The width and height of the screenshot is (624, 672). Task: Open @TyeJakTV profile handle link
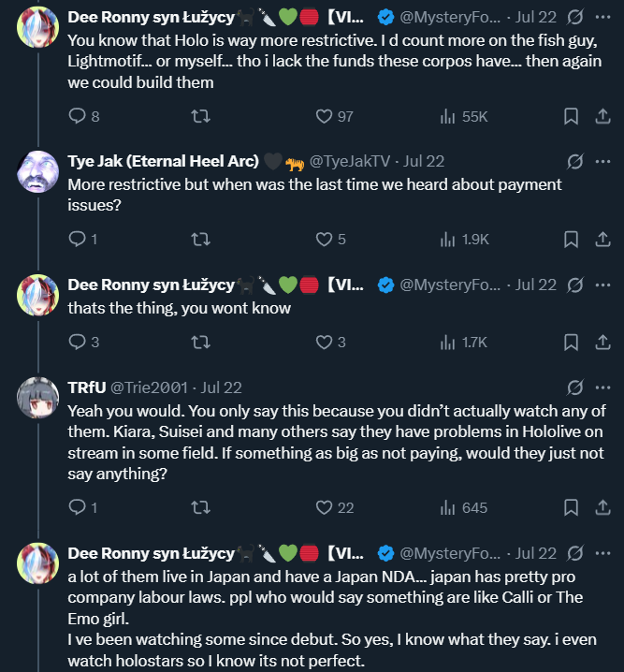[x=350, y=161]
